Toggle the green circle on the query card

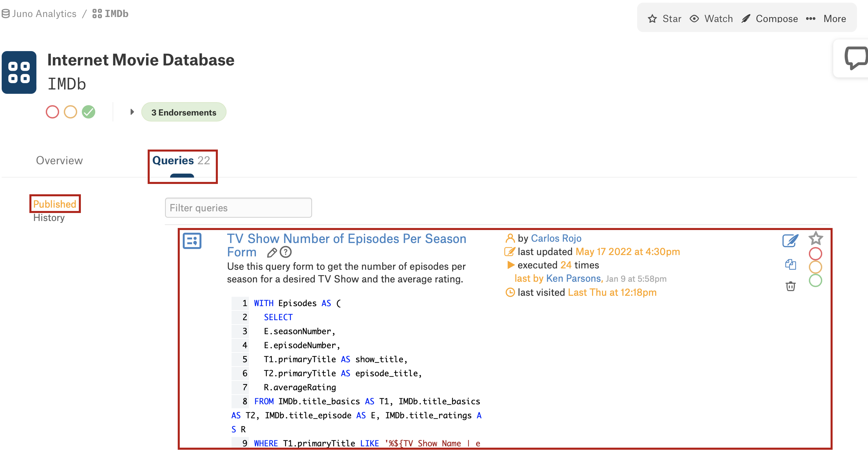816,281
